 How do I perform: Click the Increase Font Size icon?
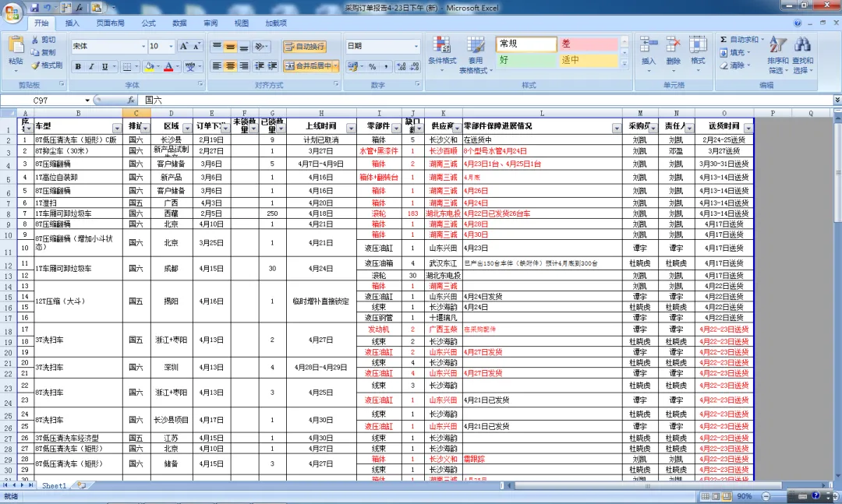184,46
